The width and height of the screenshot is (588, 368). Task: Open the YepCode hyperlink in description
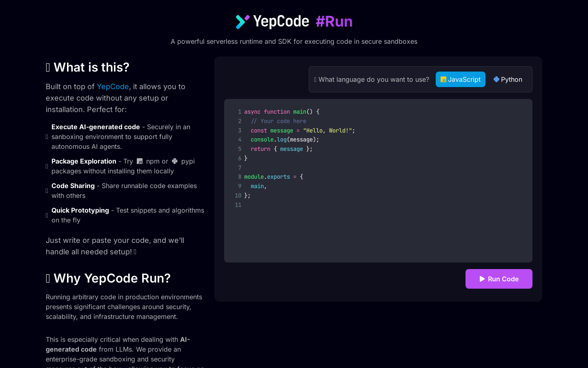113,87
